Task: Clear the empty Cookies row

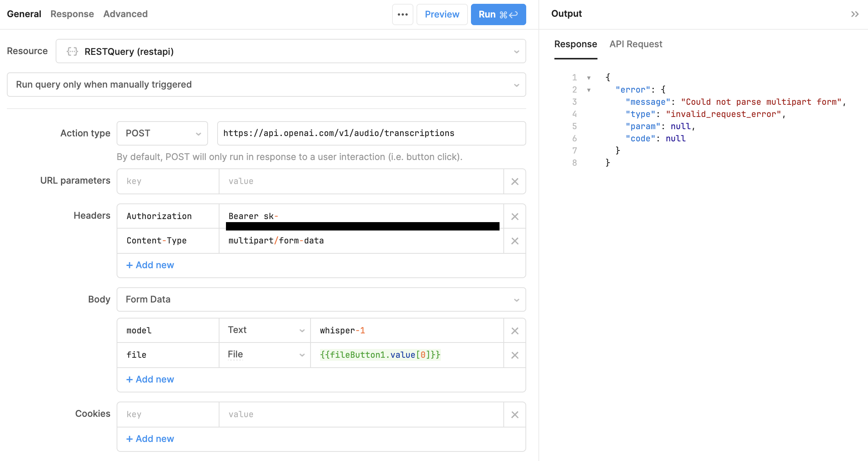Action: click(x=515, y=414)
